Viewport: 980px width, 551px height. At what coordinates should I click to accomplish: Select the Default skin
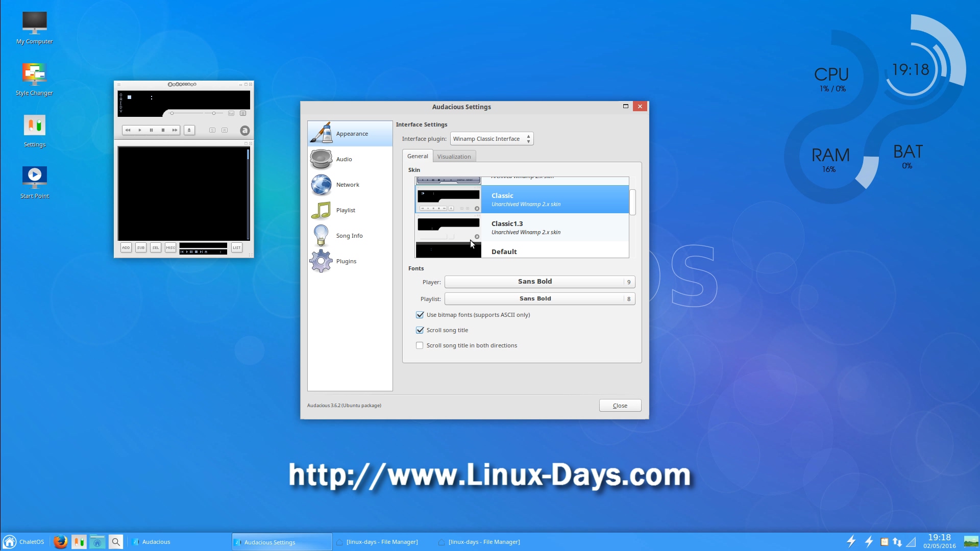pyautogui.click(x=522, y=250)
